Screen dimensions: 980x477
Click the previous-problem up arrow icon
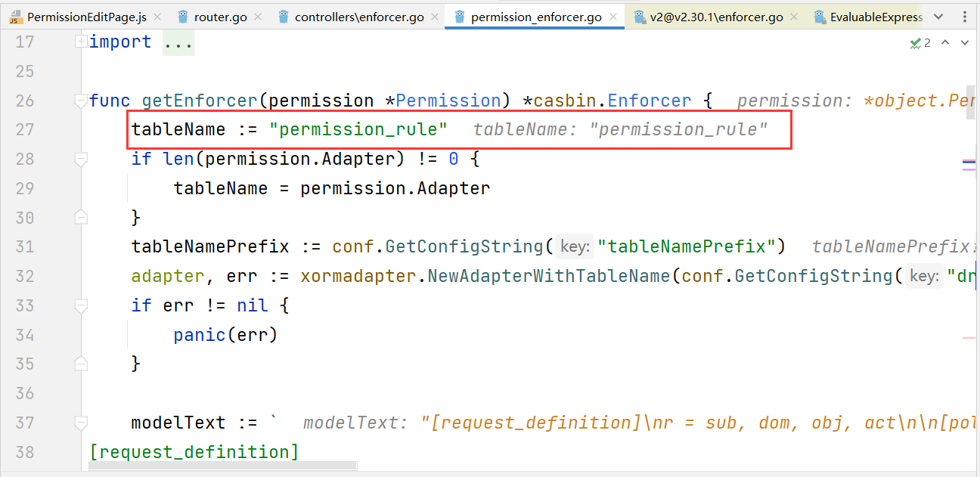[944, 42]
